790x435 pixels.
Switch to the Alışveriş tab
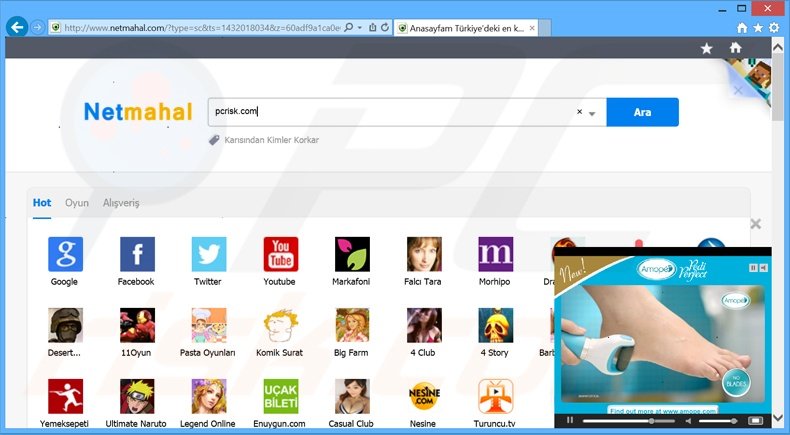tap(121, 202)
